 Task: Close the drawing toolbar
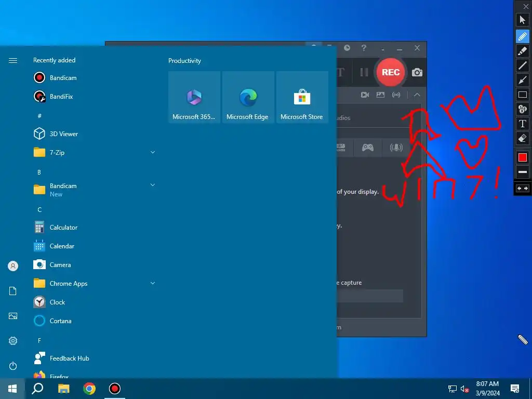click(x=526, y=6)
